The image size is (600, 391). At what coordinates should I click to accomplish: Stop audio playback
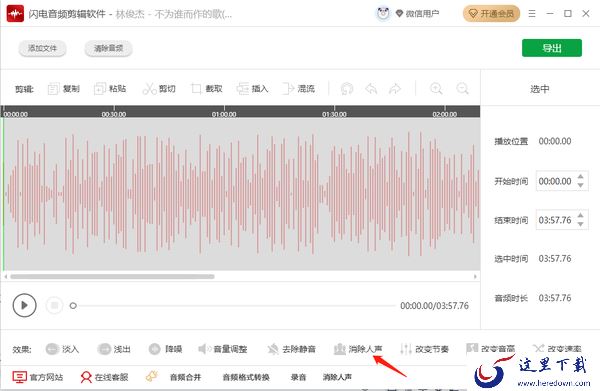[x=54, y=305]
